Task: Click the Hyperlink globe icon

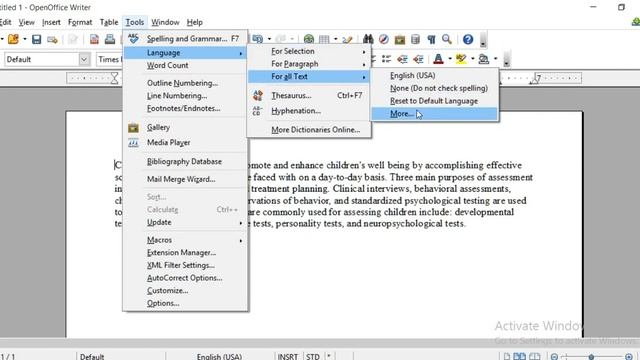Action: (x=309, y=39)
